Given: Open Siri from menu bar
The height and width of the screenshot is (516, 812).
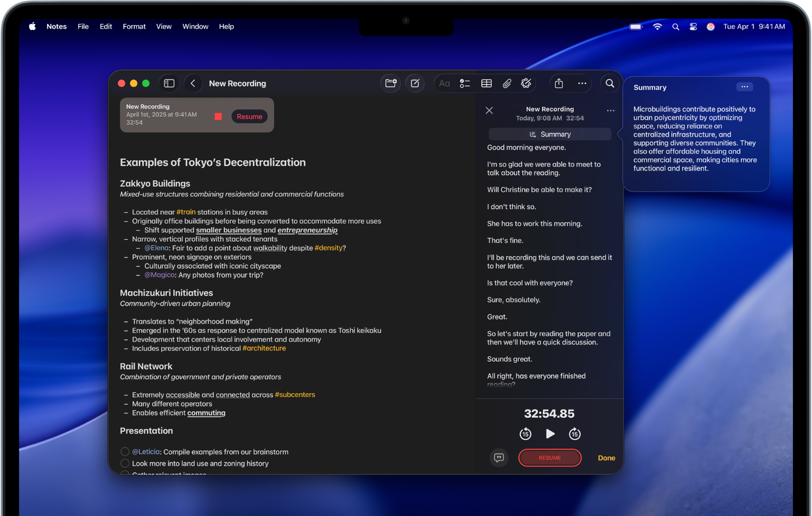Looking at the screenshot, I should [x=710, y=27].
